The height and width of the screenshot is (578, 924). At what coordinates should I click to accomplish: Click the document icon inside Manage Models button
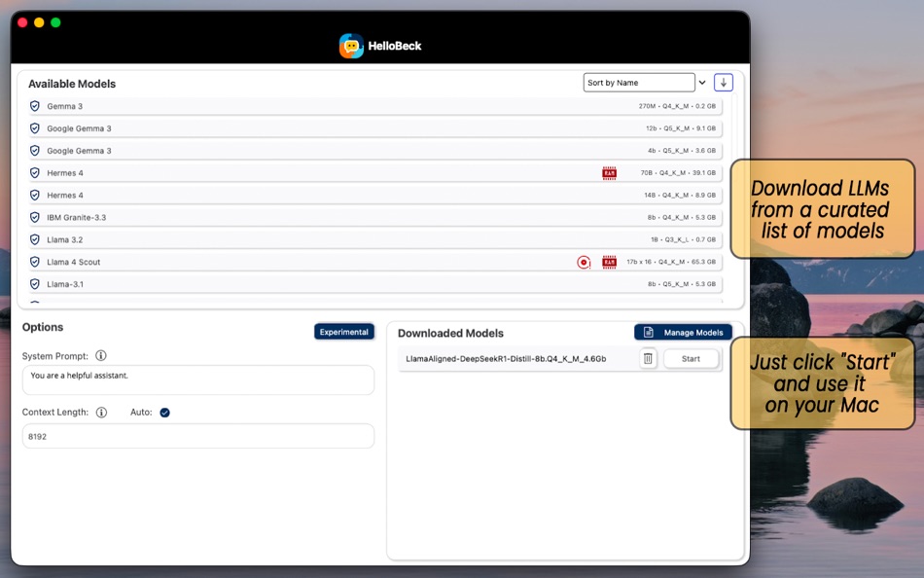point(647,332)
